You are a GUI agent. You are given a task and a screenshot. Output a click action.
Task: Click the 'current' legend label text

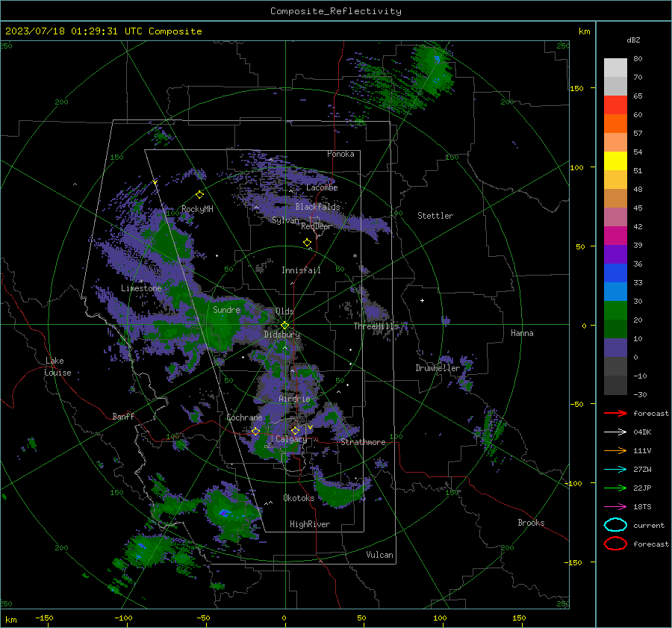coord(649,525)
